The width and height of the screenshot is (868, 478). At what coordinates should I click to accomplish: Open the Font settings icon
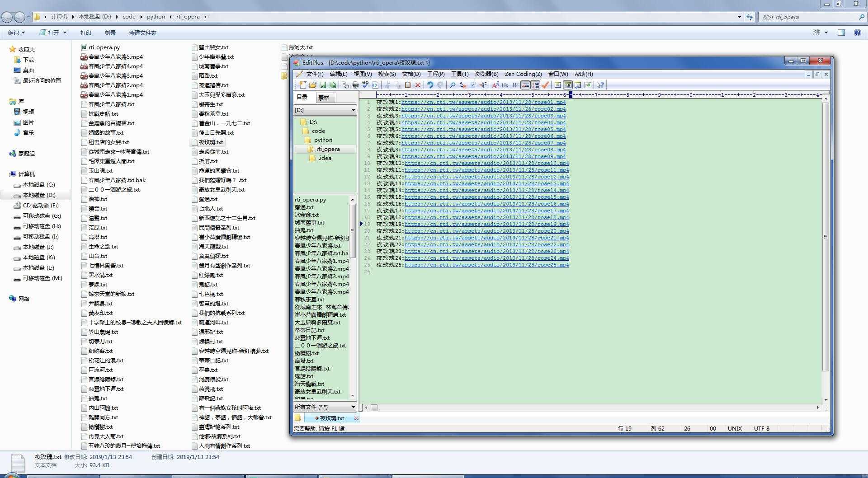495,85
